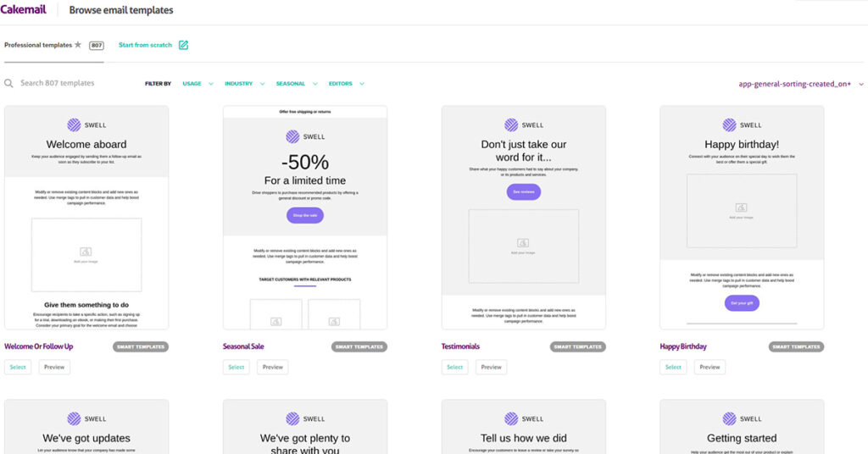Viewport: 868px width, 454px height.
Task: Click the 807 template count badge
Action: click(x=97, y=45)
